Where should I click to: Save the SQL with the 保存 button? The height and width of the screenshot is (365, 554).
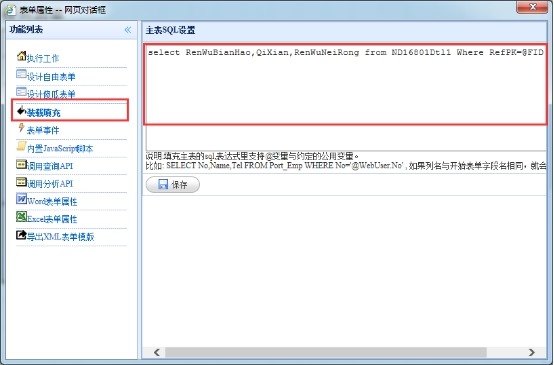pyautogui.click(x=173, y=184)
